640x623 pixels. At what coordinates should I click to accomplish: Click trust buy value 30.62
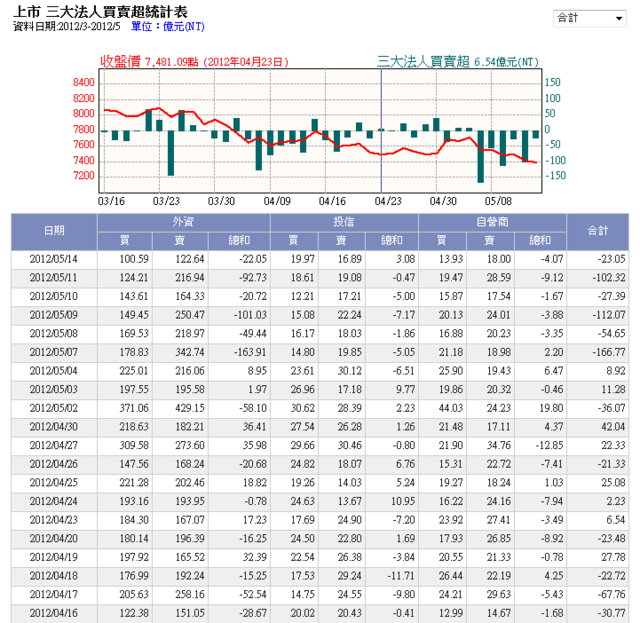[x=302, y=408]
